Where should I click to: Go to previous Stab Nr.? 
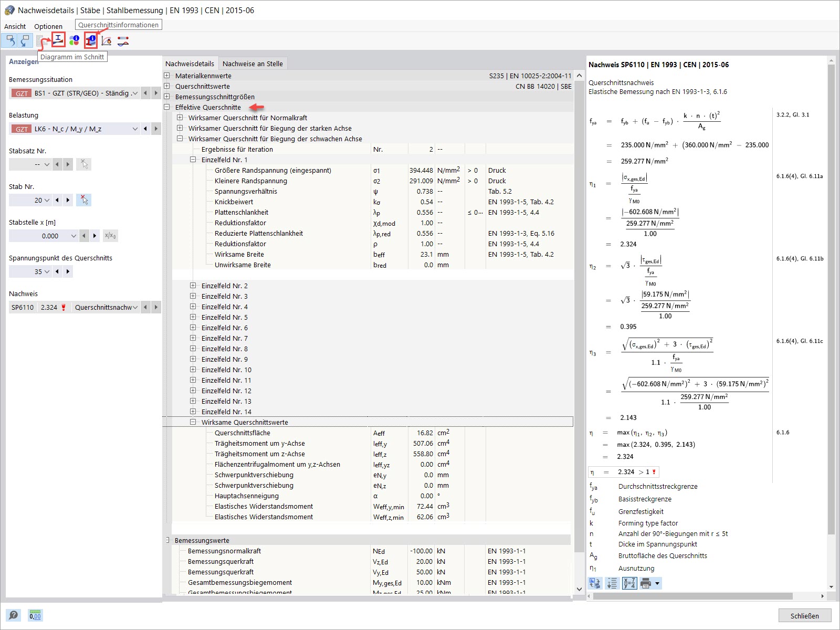57,200
